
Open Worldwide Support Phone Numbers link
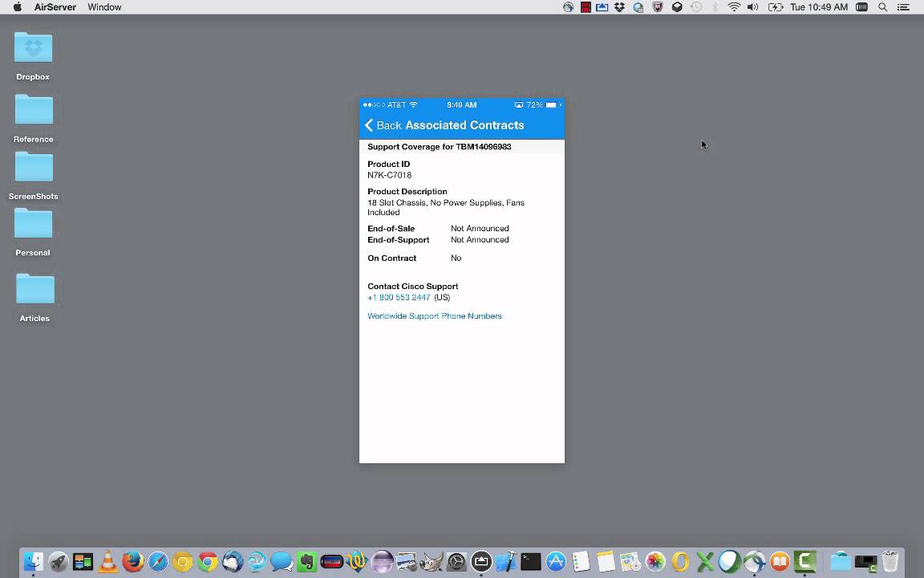point(434,316)
